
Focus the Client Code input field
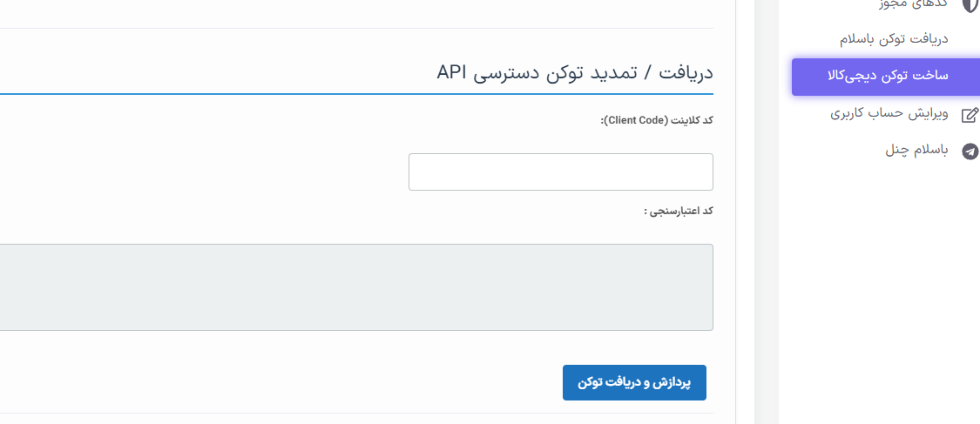tap(561, 172)
